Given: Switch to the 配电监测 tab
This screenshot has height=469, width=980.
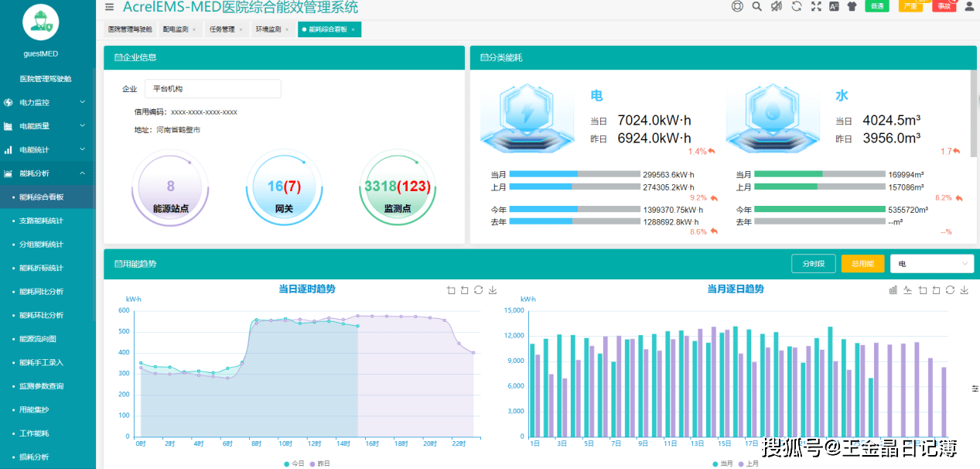Looking at the screenshot, I should 176,29.
